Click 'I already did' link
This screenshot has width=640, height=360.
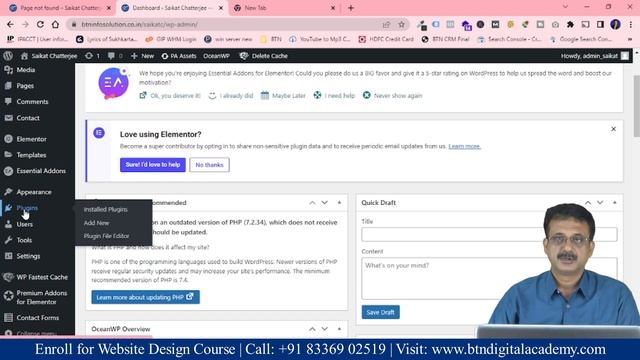(231, 96)
